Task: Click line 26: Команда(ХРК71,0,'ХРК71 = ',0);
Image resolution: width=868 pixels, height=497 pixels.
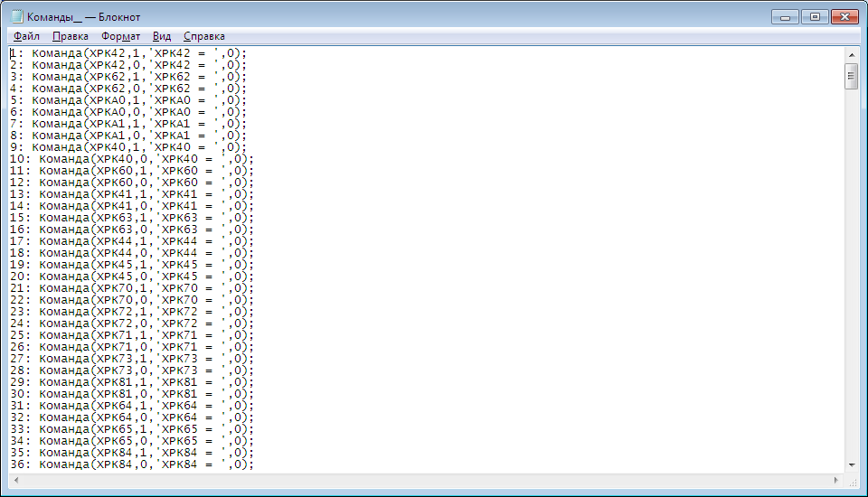Action: coord(132,347)
